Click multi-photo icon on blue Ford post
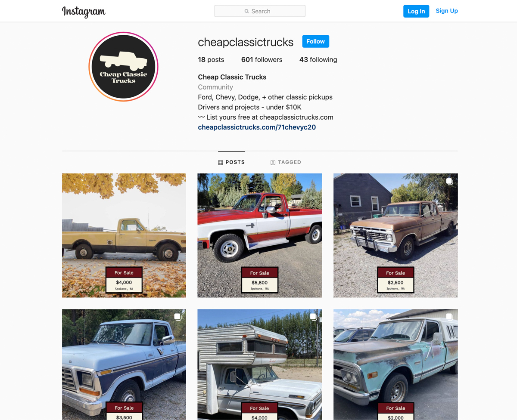 [178, 317]
